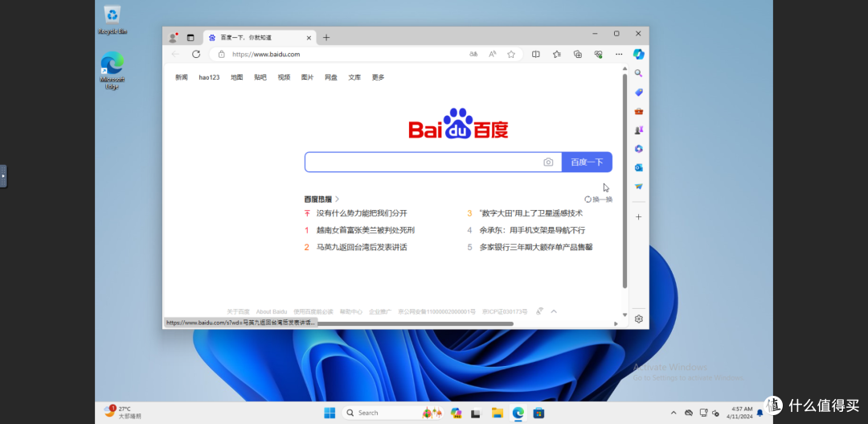View site information lock icon

(222, 55)
